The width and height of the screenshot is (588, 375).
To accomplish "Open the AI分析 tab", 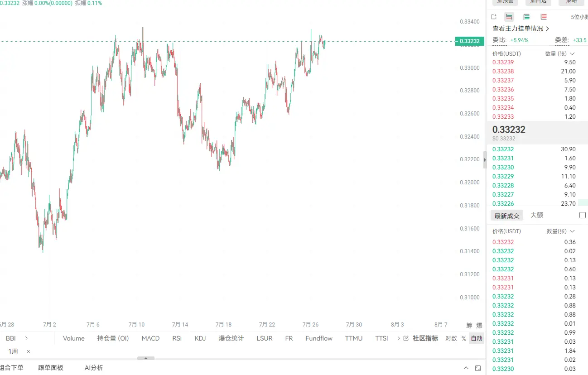I will click(94, 368).
